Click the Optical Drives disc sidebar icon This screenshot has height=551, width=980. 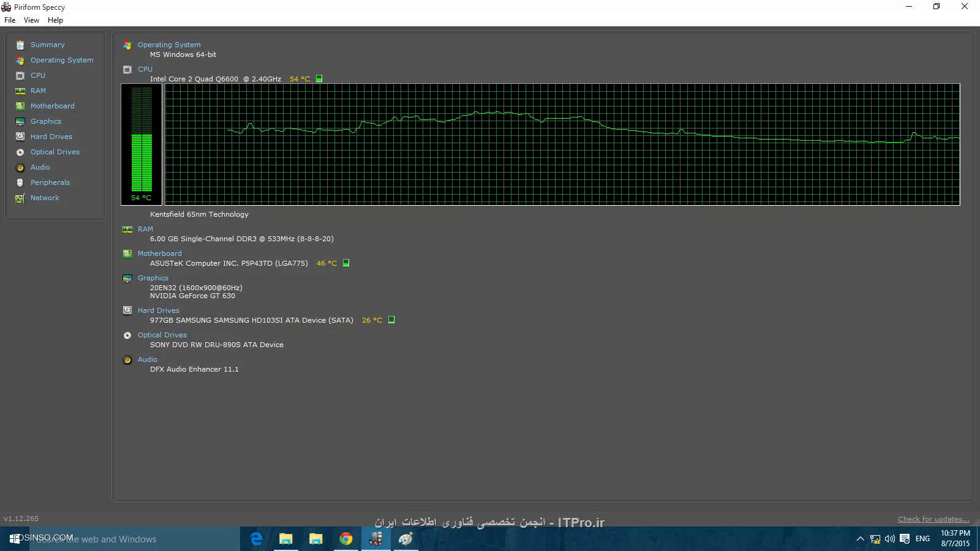coord(20,152)
